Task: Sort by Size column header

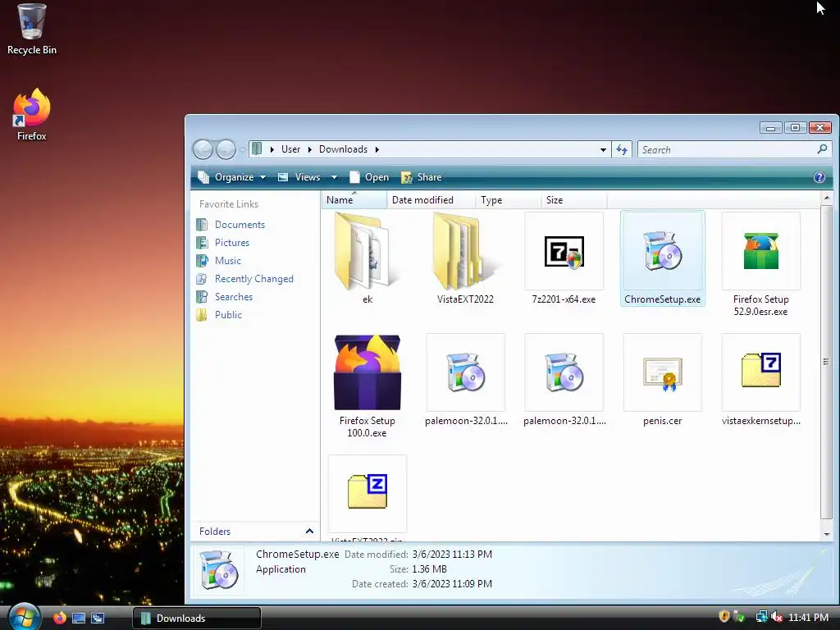Action: [573, 200]
